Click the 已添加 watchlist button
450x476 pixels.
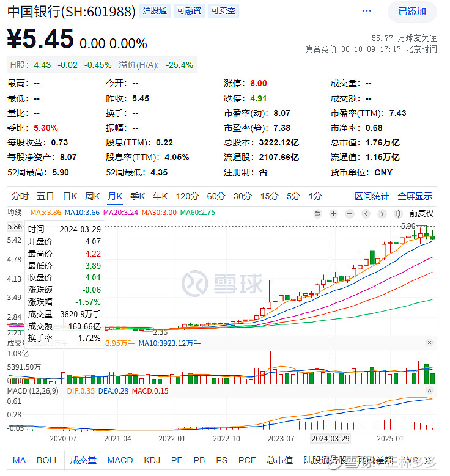tap(412, 12)
